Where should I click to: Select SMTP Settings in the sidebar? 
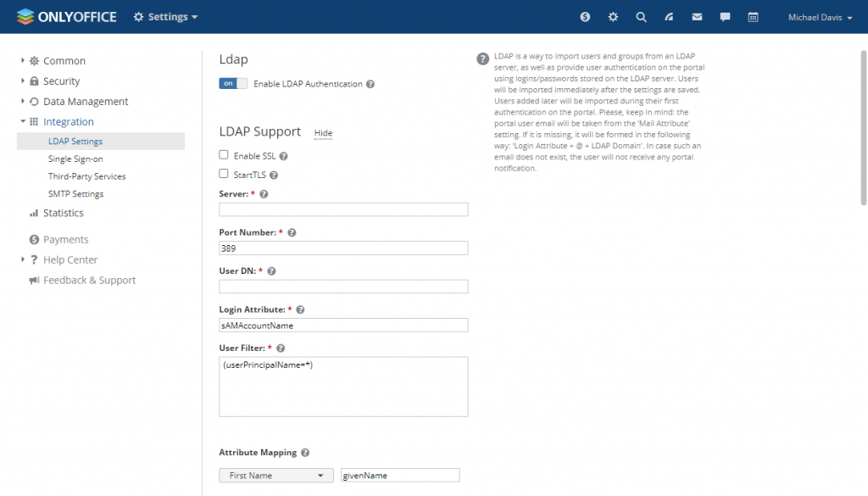pyautogui.click(x=74, y=193)
